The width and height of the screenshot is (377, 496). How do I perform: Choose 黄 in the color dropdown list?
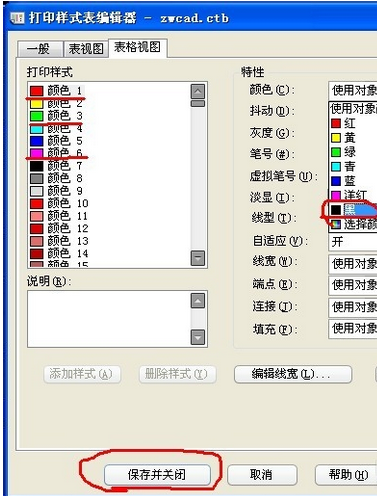pyautogui.click(x=353, y=138)
